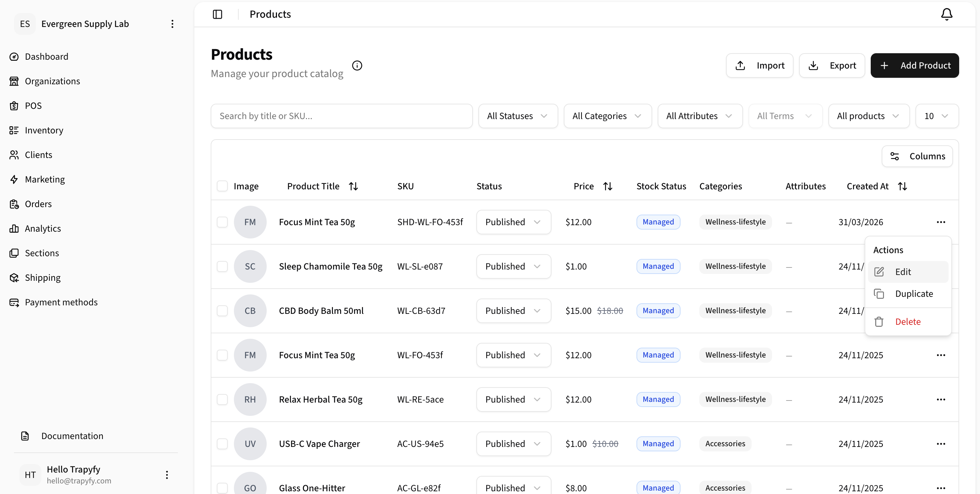
Task: Open Sections in sidebar
Action: pos(42,253)
